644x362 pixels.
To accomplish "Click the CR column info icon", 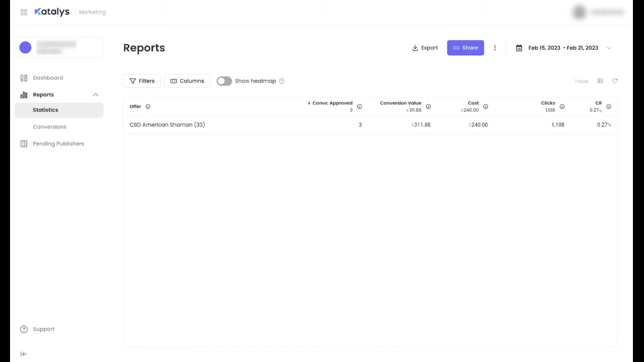I will pos(609,107).
